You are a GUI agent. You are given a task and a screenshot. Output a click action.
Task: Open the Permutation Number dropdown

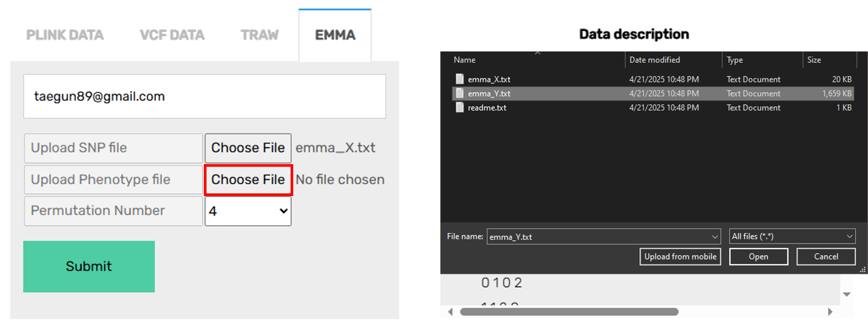248,211
